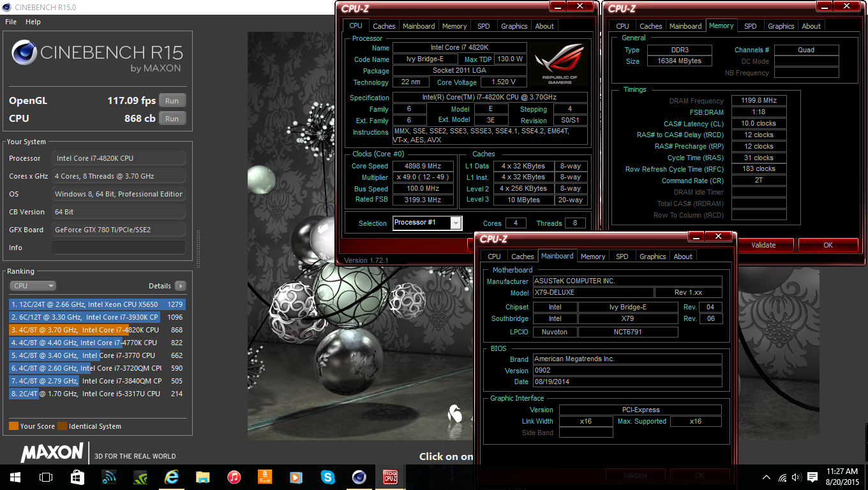868x490 pixels.
Task: Open the ranking CPU dropdown
Action: 33,286
